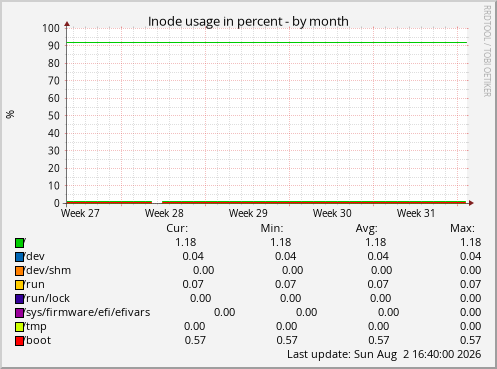Click the Max value 0.57 in the /boot row
Screen dimensions: 497x369
coord(471,340)
